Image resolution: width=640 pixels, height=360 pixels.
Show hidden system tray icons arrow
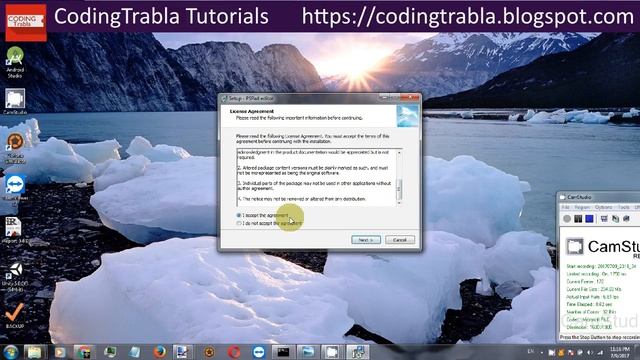point(542,352)
